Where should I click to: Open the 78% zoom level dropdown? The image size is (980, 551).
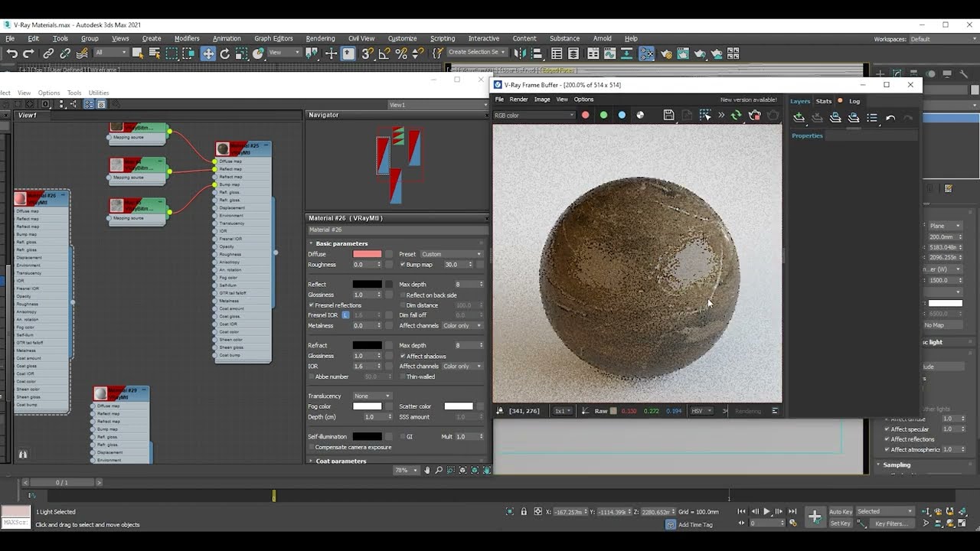point(406,470)
